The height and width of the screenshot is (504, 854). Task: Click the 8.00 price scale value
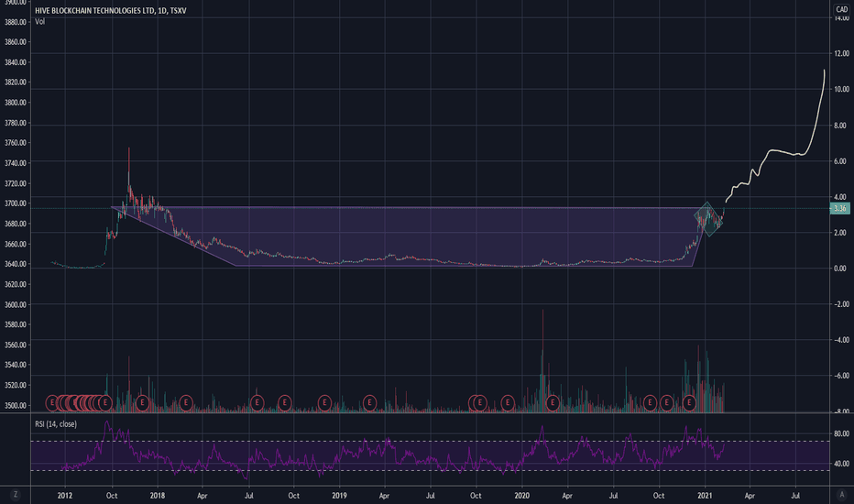[840, 126]
